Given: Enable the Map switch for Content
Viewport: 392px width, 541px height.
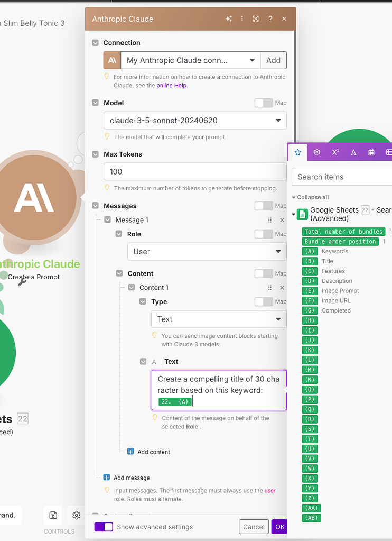Looking at the screenshot, I should tap(264, 273).
